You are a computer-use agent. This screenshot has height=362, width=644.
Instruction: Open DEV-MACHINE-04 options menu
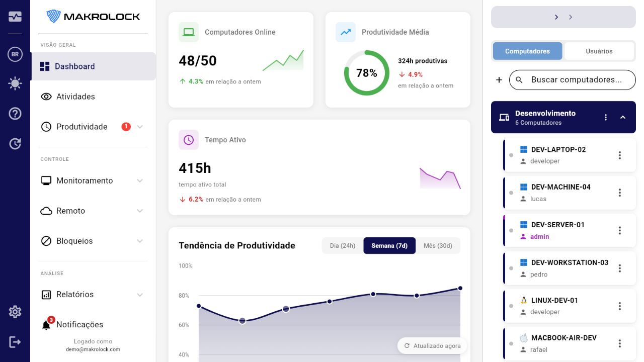coord(620,193)
